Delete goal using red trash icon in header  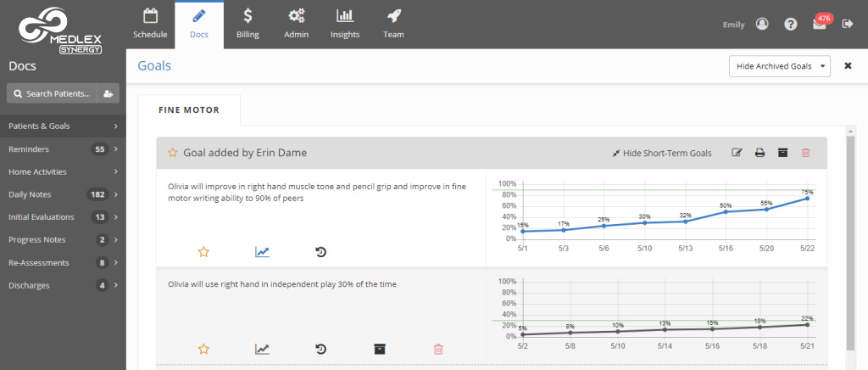(x=805, y=153)
